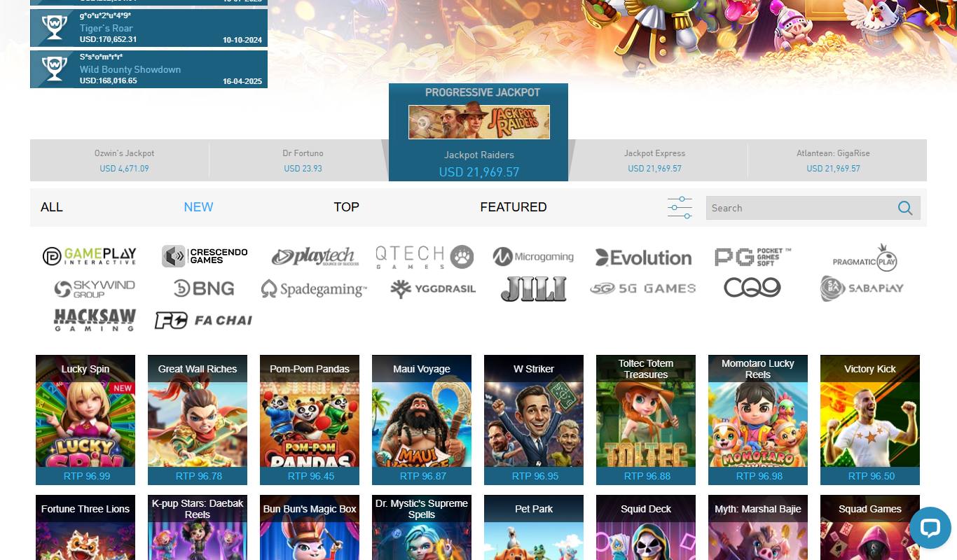Viewport: 957px width, 560px height.
Task: Select the JILI provider logo
Action: [533, 288]
